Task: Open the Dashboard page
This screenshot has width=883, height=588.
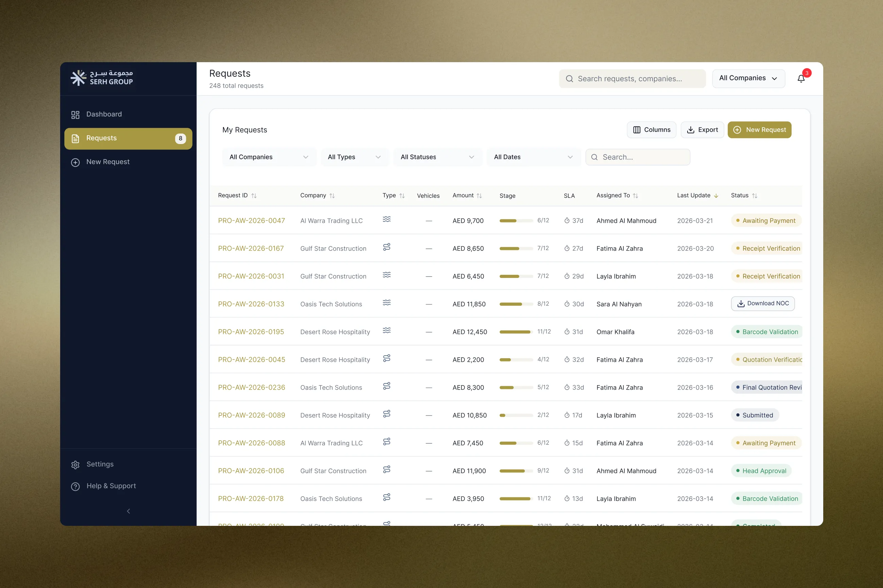Action: pos(128,114)
